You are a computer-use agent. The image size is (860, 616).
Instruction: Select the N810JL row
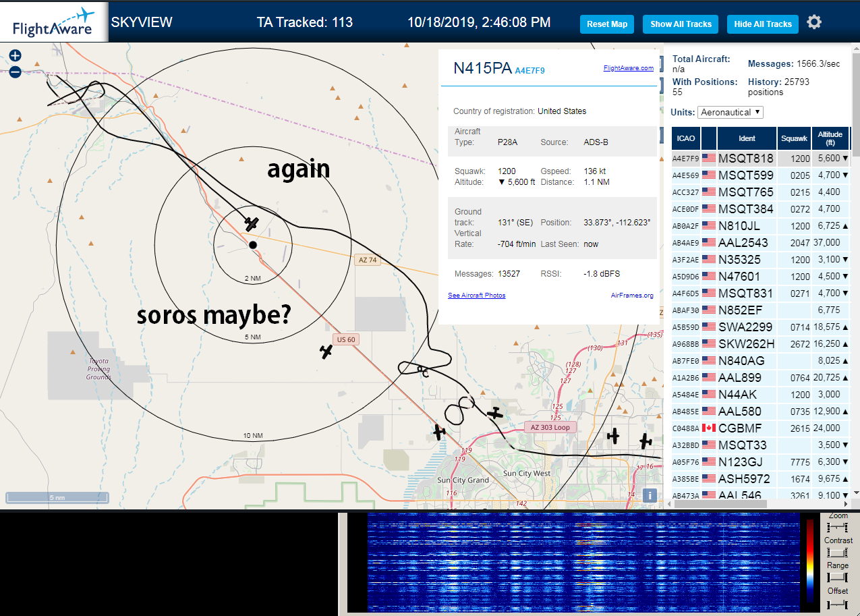click(x=761, y=226)
